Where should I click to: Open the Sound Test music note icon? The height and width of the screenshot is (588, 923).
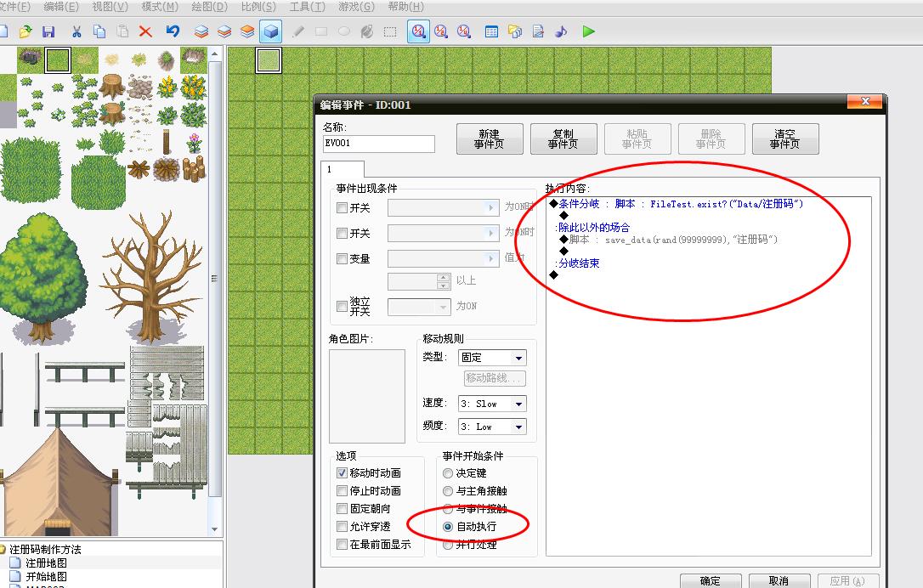pos(561,31)
